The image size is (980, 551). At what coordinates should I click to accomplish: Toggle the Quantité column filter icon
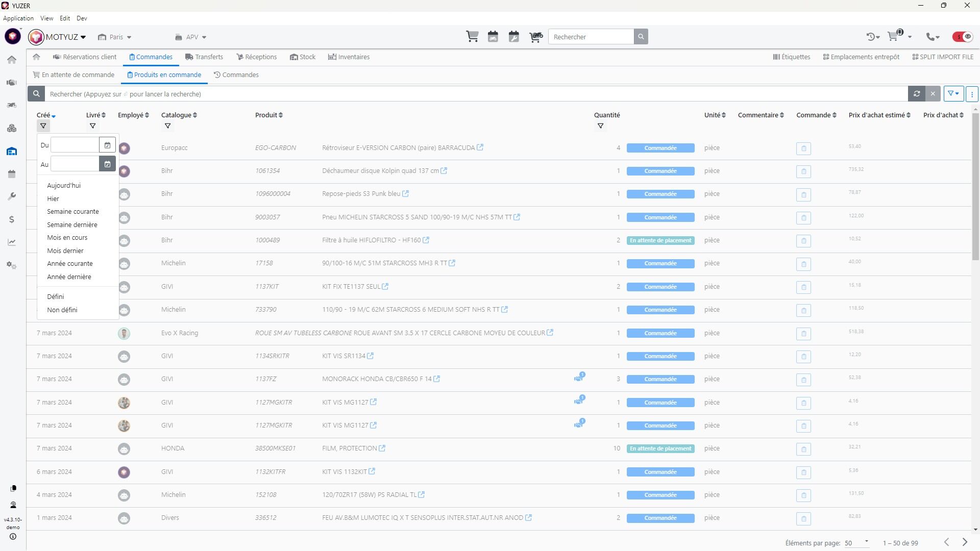pos(600,126)
